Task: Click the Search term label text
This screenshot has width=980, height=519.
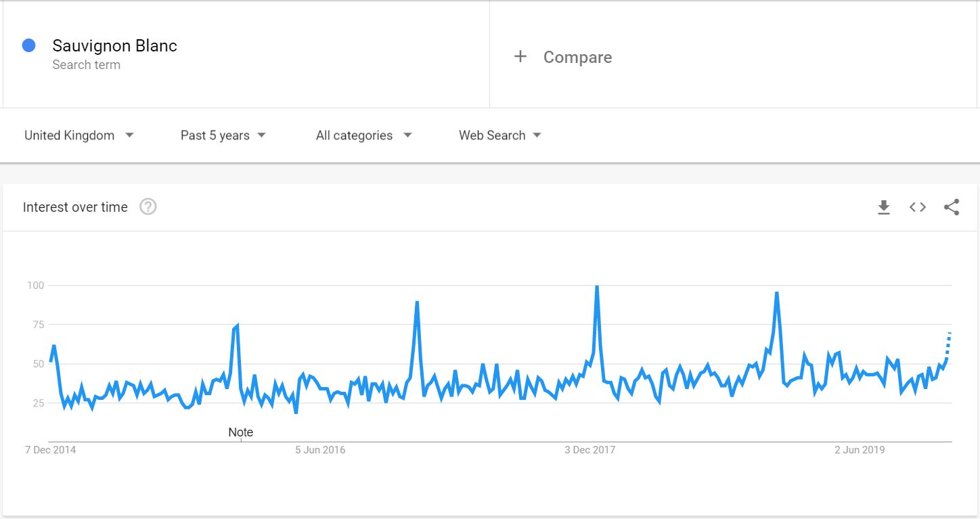Action: [x=87, y=65]
